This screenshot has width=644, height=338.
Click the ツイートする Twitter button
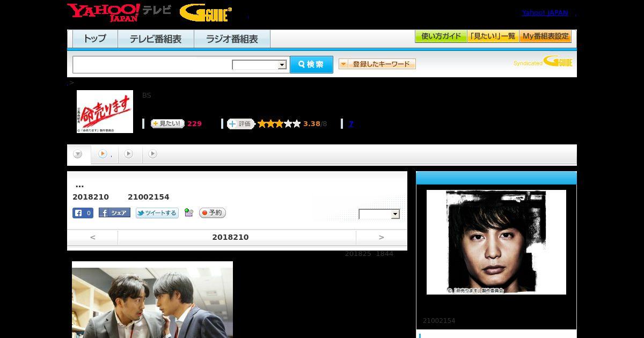(x=157, y=213)
